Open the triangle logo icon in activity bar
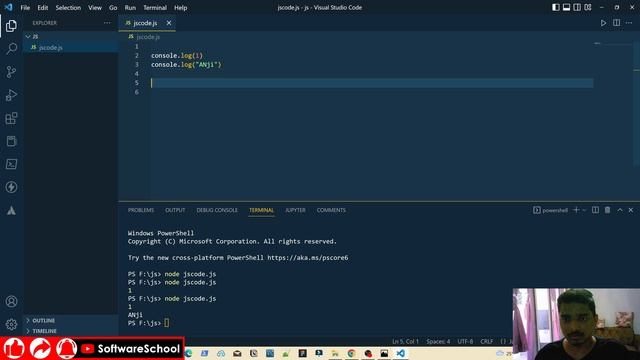The image size is (640, 360). tap(11, 211)
